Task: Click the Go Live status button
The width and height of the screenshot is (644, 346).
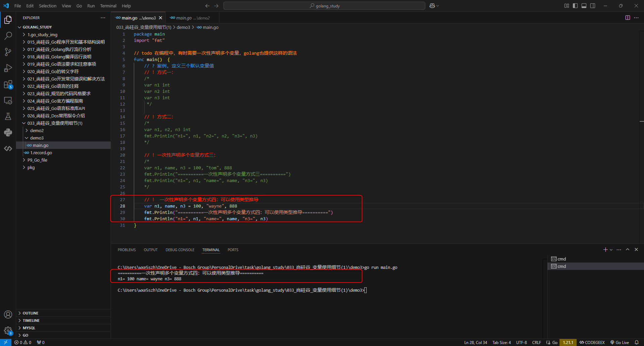Action: (620, 342)
